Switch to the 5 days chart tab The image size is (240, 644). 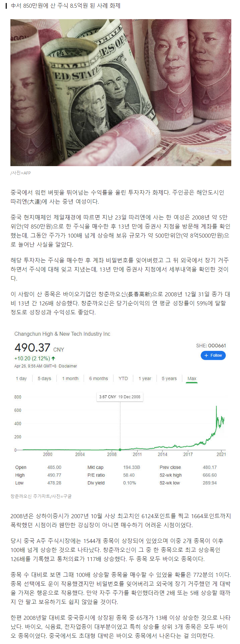44,378
